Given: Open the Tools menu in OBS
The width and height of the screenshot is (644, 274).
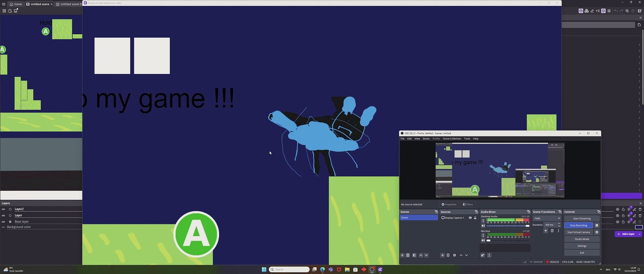Looking at the screenshot, I should pyautogui.click(x=467, y=139).
